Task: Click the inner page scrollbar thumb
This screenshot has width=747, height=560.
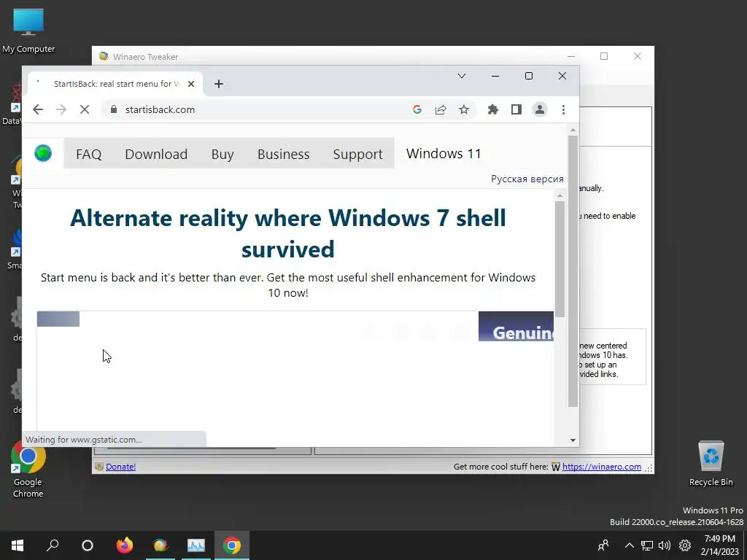Action: 560,259
